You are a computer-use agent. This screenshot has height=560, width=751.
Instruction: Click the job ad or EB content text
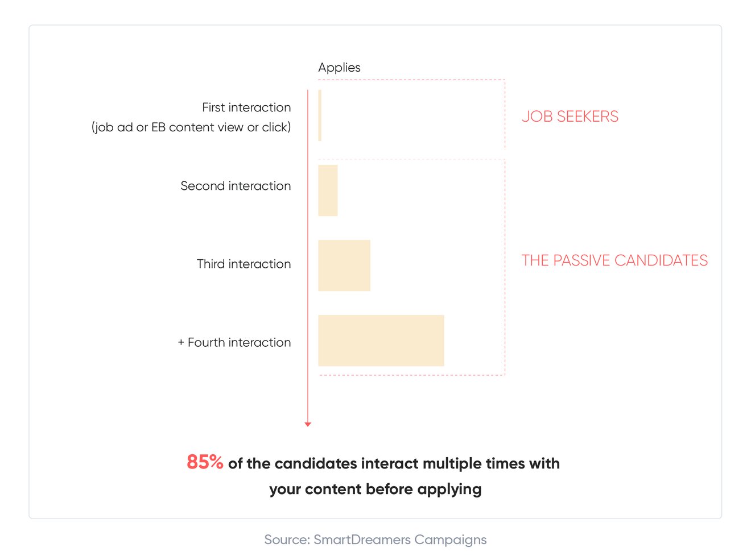191,127
